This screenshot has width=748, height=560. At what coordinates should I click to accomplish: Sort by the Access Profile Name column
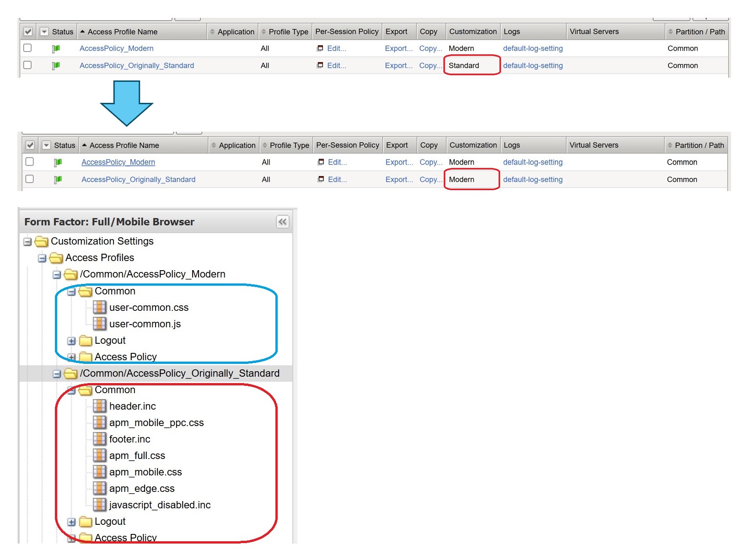(123, 31)
